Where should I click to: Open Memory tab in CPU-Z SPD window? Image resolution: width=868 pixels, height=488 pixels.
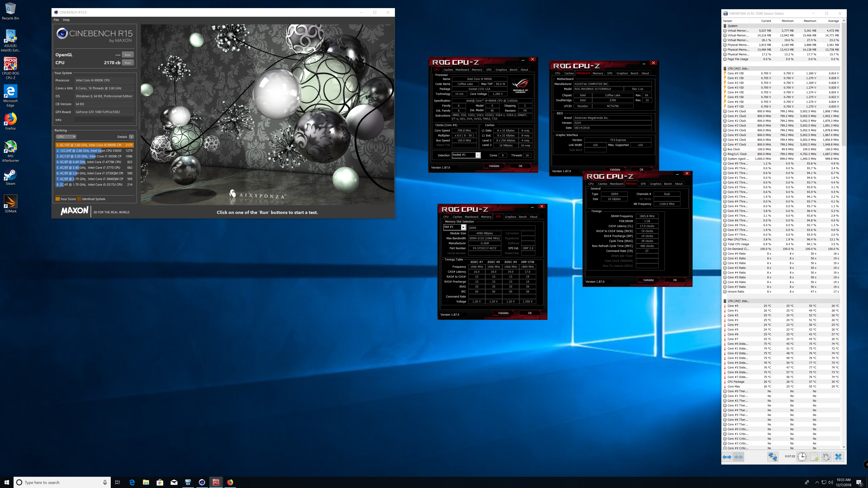click(x=486, y=217)
